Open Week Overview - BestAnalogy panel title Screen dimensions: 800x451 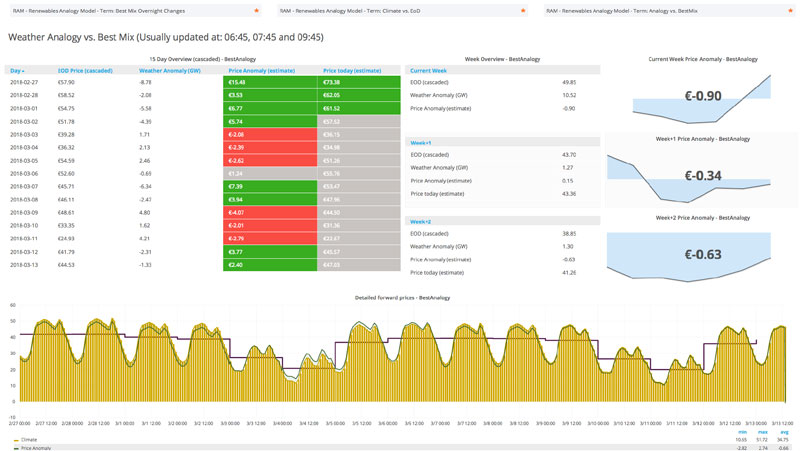[503, 59]
